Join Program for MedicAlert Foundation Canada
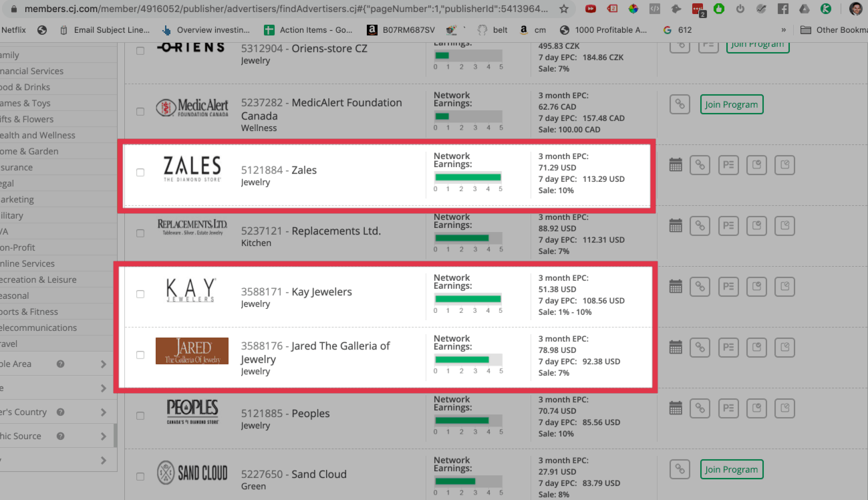This screenshot has height=500, width=868. [x=731, y=104]
